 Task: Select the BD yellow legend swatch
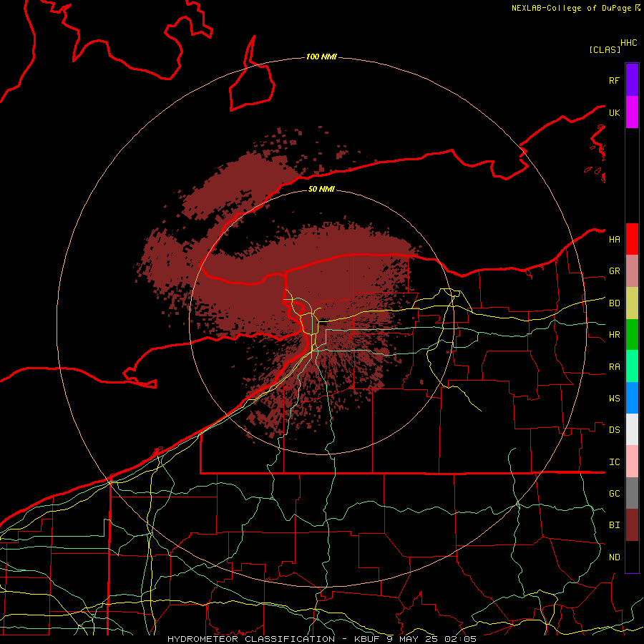click(x=632, y=303)
